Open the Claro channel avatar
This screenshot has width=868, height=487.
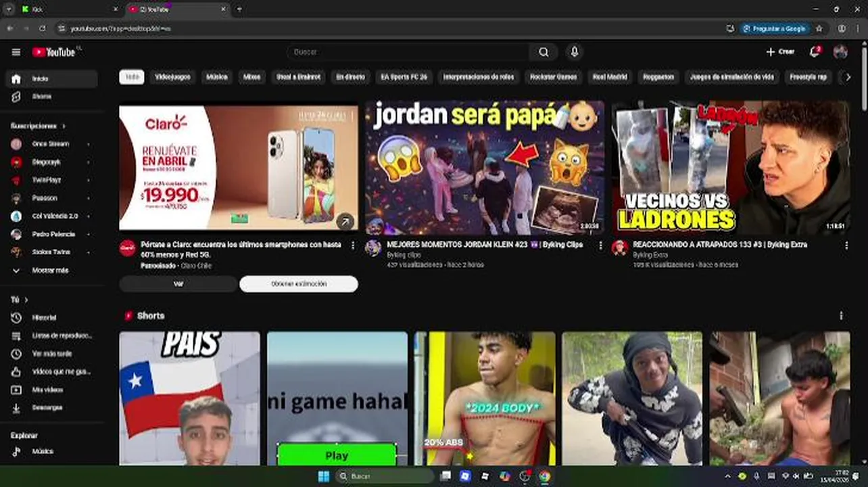point(128,248)
